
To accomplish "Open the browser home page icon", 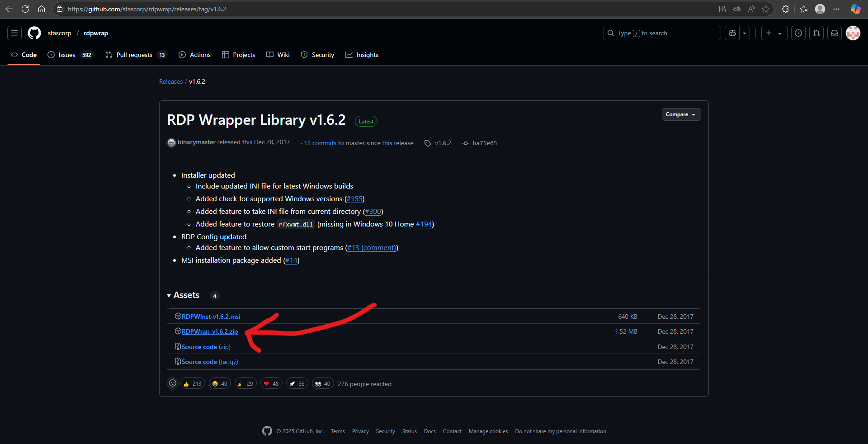I will click(x=42, y=9).
